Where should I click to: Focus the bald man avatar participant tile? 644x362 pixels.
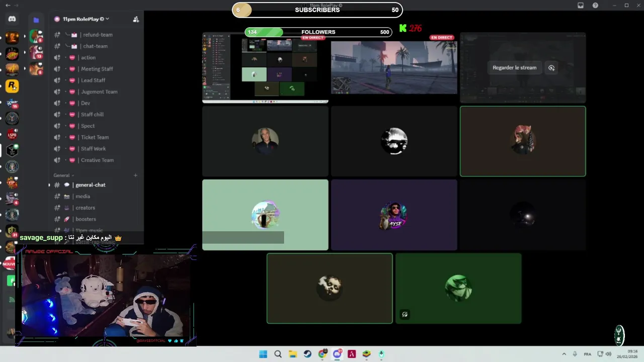(x=265, y=141)
